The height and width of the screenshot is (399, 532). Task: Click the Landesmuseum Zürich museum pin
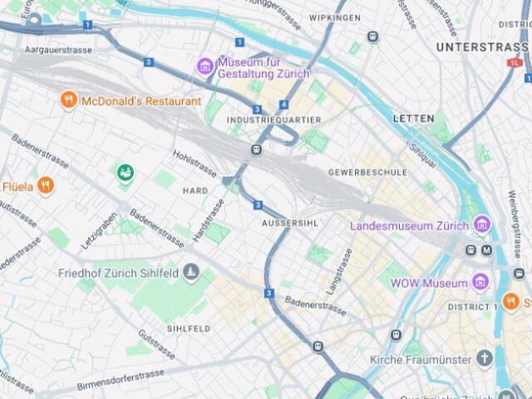click(x=482, y=224)
